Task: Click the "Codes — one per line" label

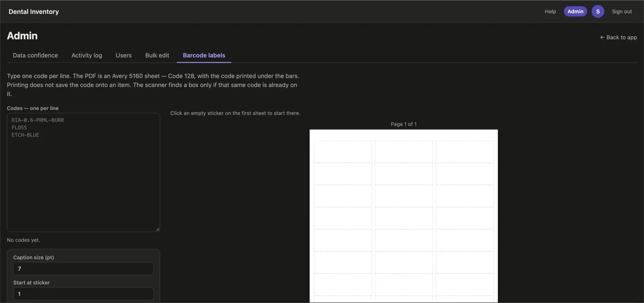Action: [33, 108]
